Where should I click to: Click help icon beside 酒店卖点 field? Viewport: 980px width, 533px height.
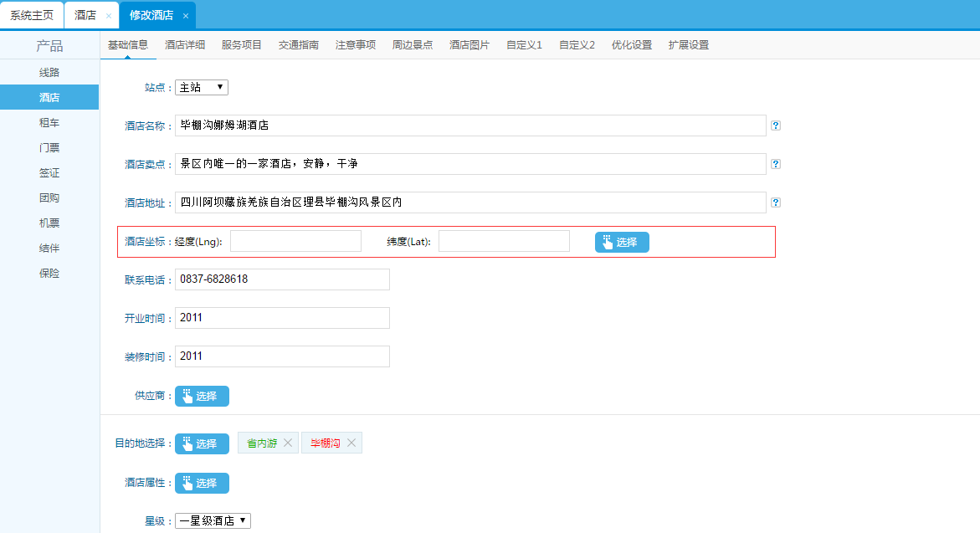pyautogui.click(x=776, y=164)
